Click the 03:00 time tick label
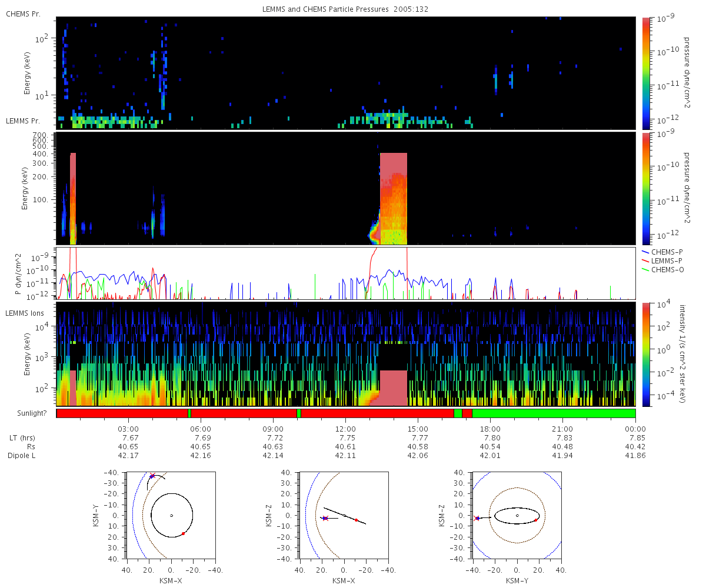 tap(129, 429)
